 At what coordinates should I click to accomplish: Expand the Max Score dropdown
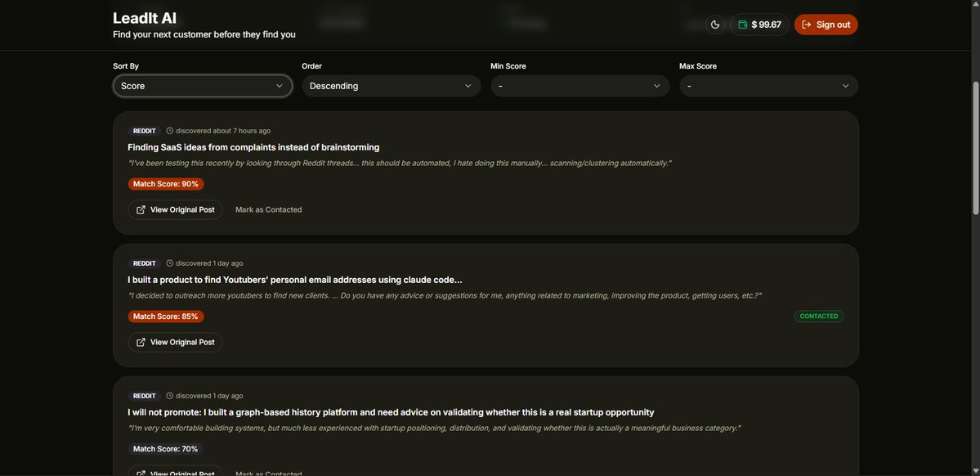pos(769,86)
